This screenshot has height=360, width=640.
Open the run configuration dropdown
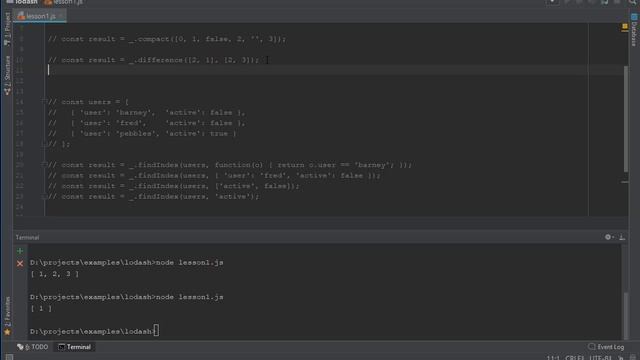[x=552, y=2]
